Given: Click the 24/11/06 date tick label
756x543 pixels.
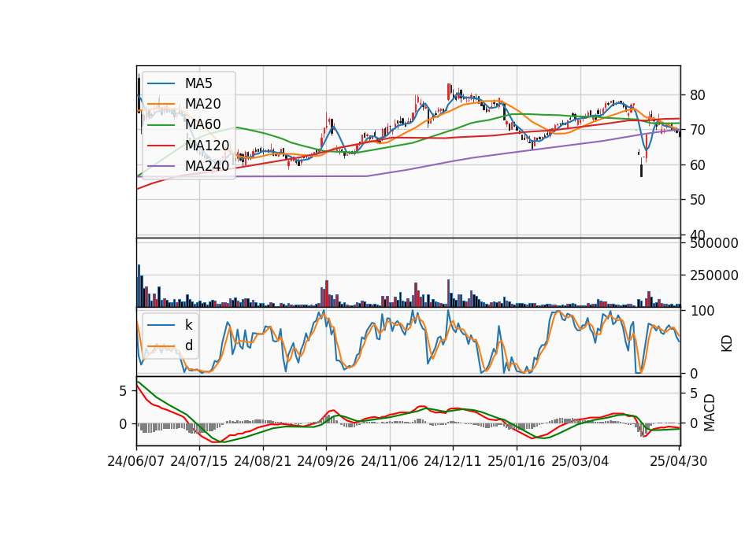Looking at the screenshot, I should (389, 461).
